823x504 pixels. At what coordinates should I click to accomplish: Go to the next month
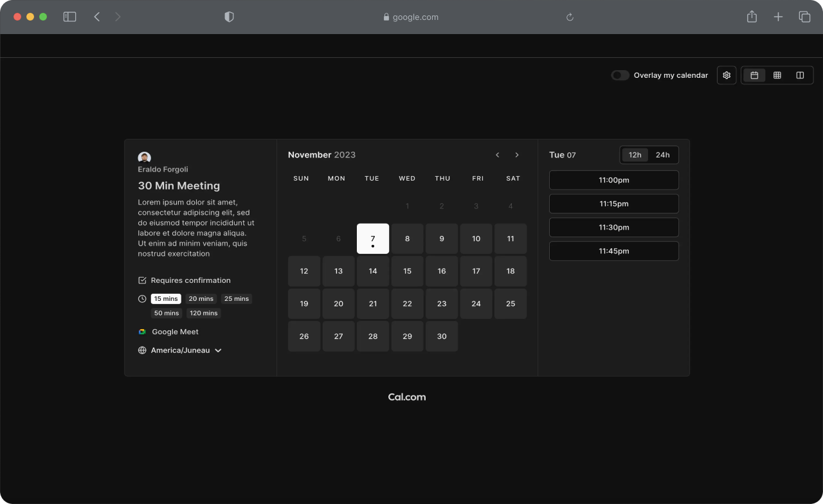(x=517, y=155)
